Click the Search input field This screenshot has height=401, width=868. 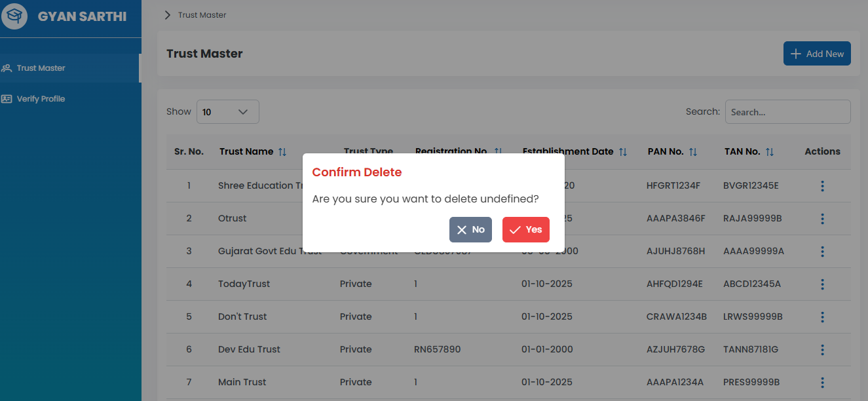[787, 112]
